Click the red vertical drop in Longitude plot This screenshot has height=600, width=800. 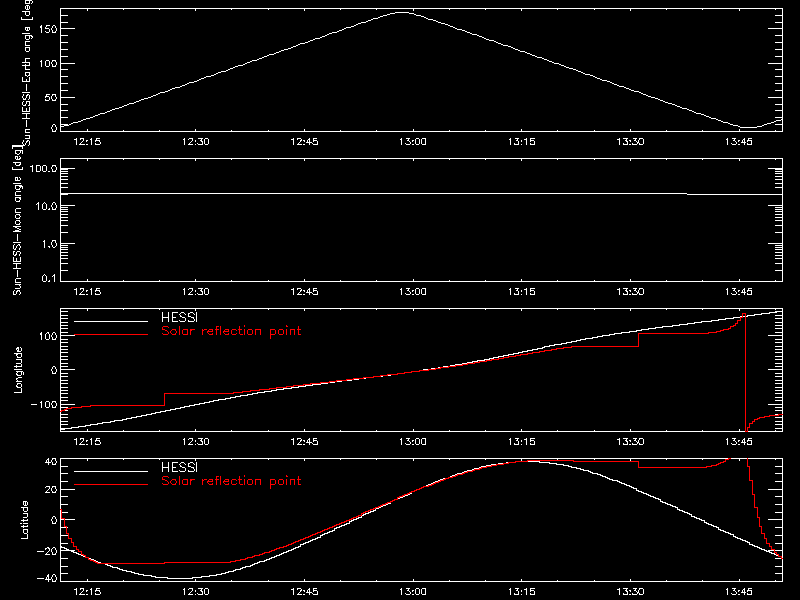pos(745,372)
